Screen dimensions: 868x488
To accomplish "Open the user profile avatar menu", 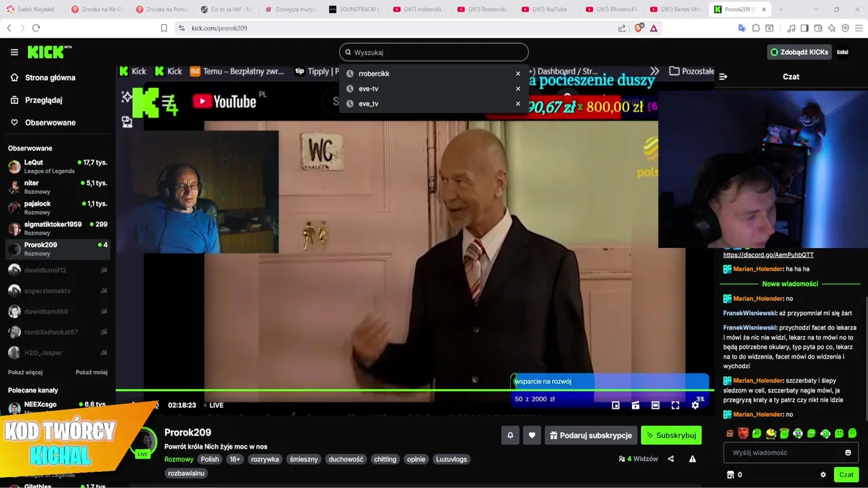I will coord(842,52).
